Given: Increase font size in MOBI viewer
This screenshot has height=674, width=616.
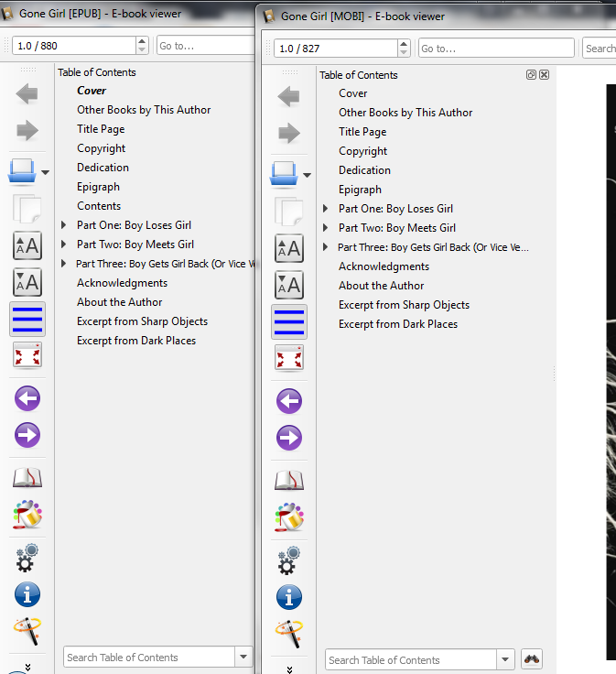Looking at the screenshot, I should pos(289,248).
